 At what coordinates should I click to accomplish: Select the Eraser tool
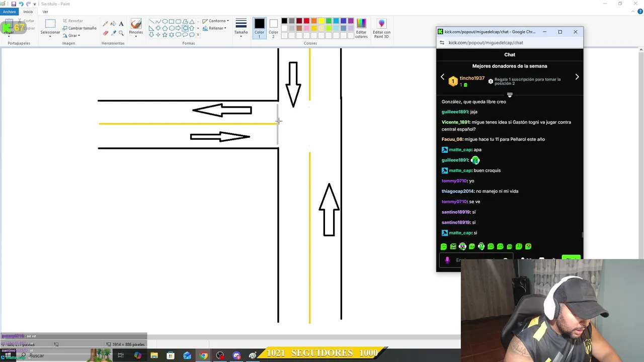[x=106, y=33]
